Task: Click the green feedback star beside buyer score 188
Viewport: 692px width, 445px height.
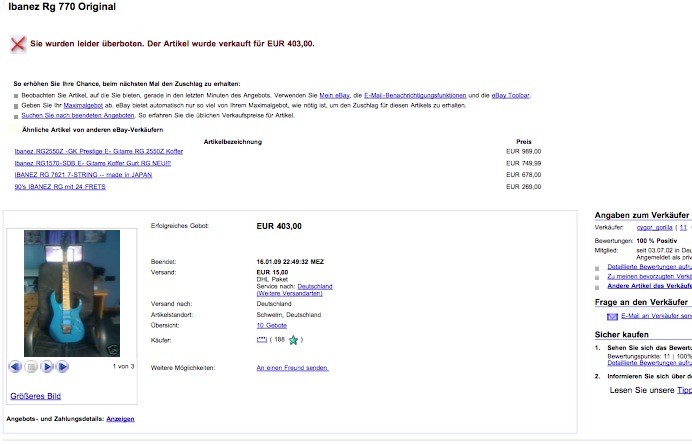Action: click(x=293, y=340)
